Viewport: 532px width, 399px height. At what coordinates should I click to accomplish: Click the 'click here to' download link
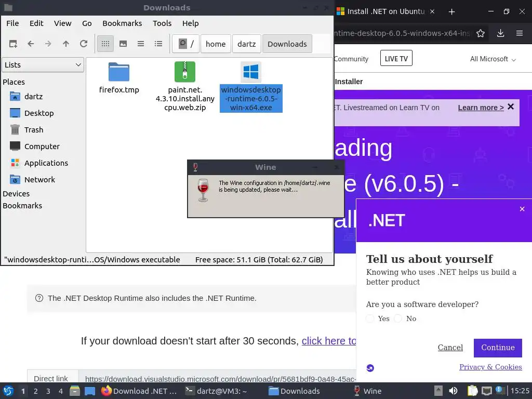pos(329,341)
